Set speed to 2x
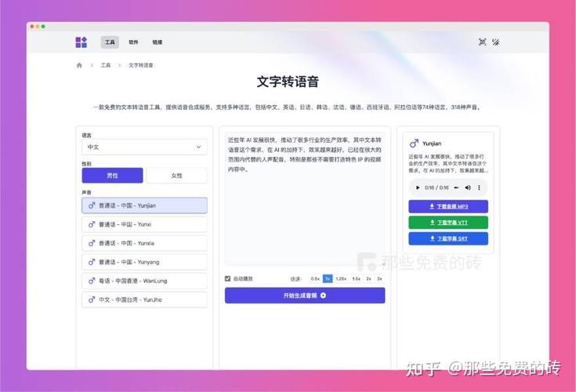576x392 pixels. pyautogui.click(x=368, y=279)
